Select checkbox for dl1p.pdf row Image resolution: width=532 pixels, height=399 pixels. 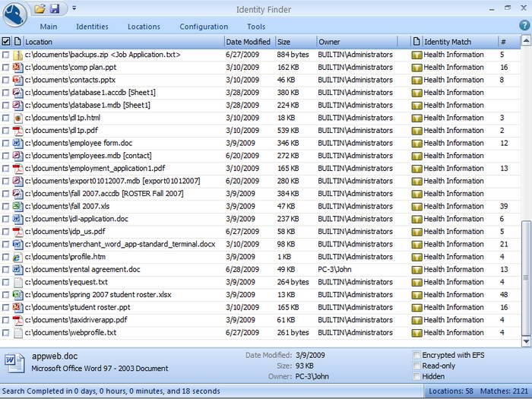click(5, 131)
